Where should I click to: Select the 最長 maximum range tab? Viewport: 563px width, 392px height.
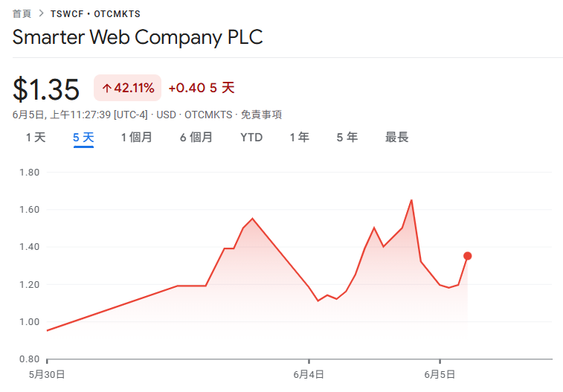(x=396, y=138)
